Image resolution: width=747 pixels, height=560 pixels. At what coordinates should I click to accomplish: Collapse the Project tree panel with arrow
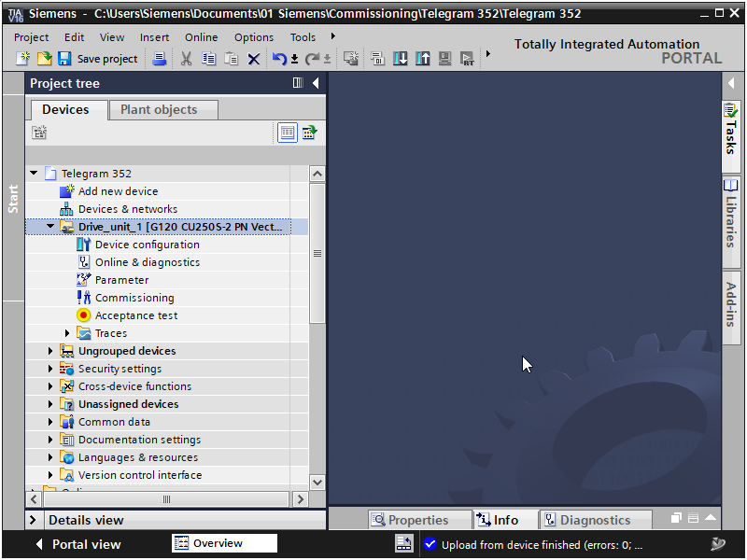[316, 83]
